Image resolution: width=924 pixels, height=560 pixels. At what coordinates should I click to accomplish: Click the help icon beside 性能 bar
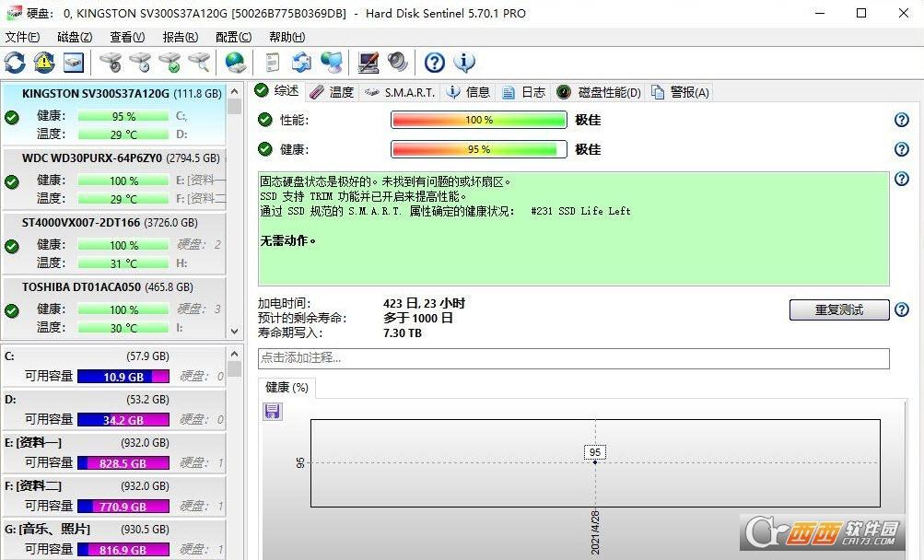pos(902,120)
